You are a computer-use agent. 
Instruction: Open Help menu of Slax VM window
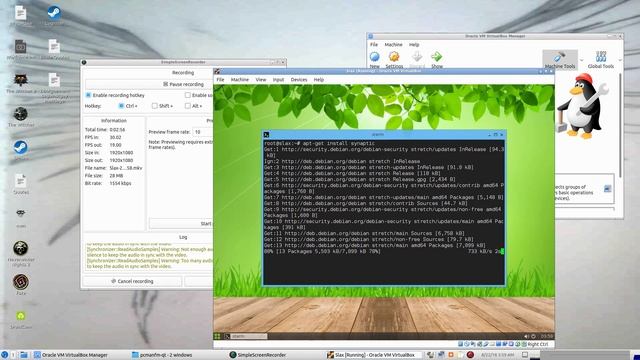coord(319,80)
